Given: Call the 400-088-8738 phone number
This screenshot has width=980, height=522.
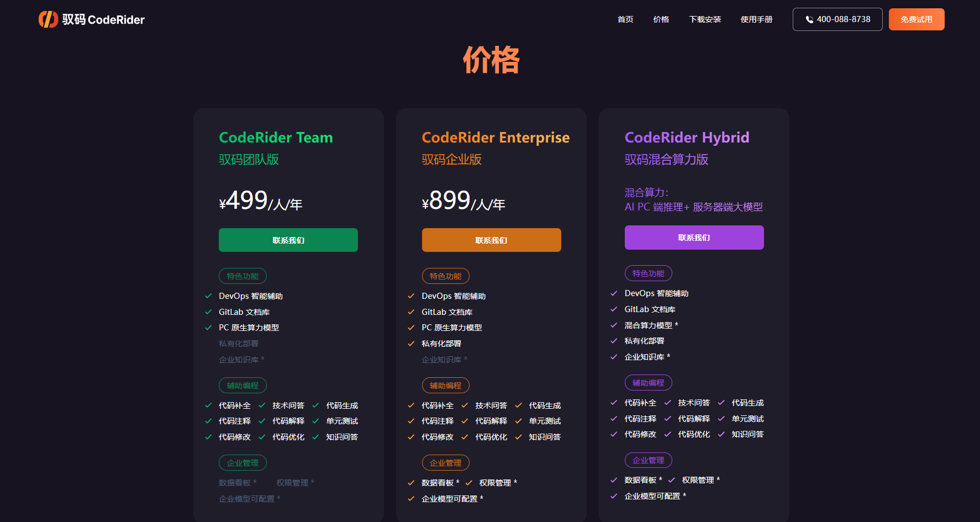Looking at the screenshot, I should 837,19.
